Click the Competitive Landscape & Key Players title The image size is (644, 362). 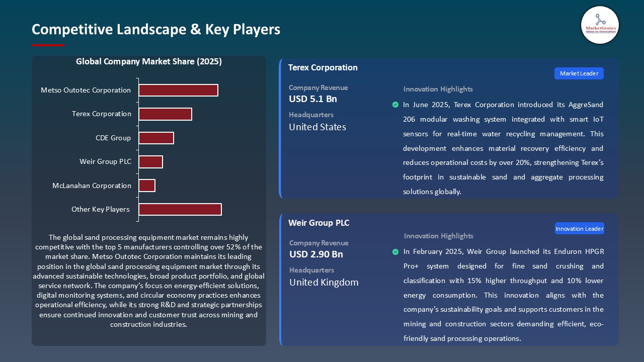[x=156, y=30]
